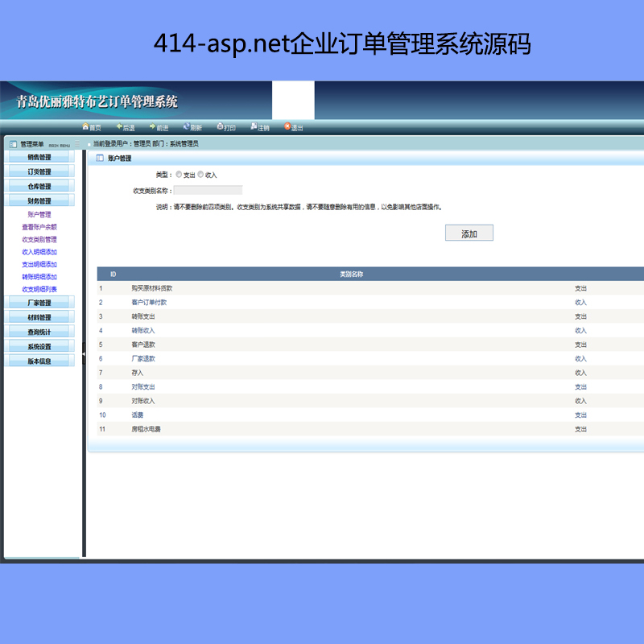Click the red 退出 exit icon
The height and width of the screenshot is (644, 644).
click(287, 127)
